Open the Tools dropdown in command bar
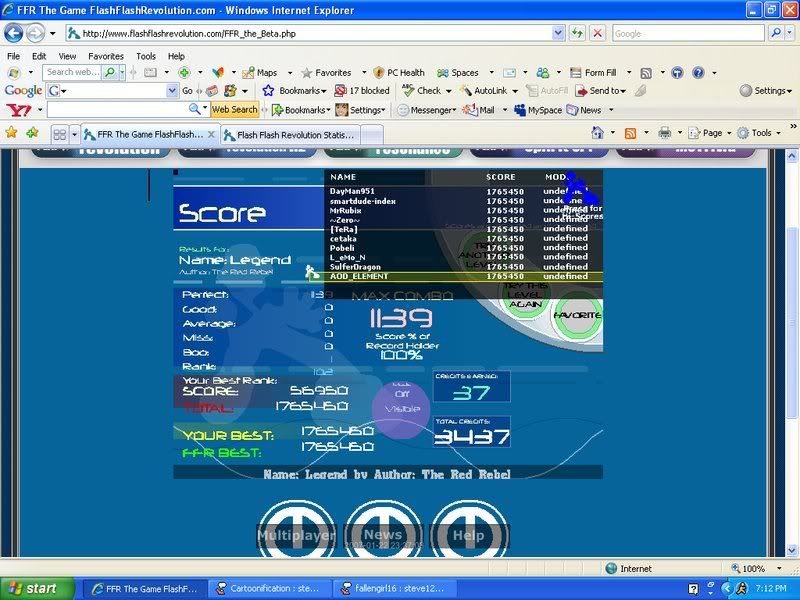The width and height of the screenshot is (800, 600). 760,132
